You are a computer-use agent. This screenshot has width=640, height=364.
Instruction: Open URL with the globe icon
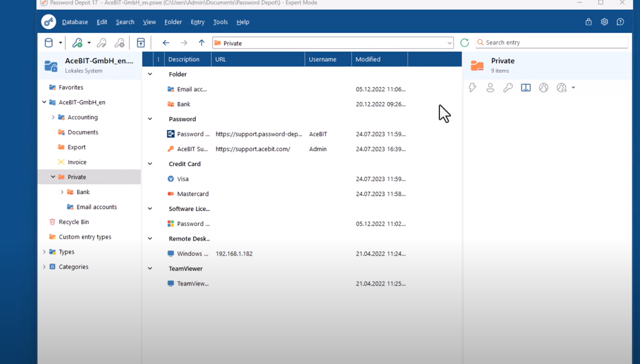point(544,87)
